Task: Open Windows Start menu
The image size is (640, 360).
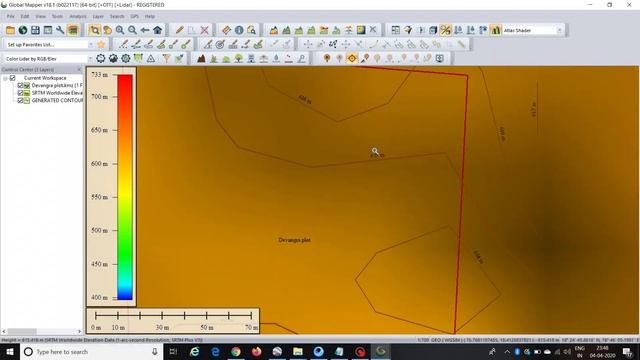Action: (10, 351)
